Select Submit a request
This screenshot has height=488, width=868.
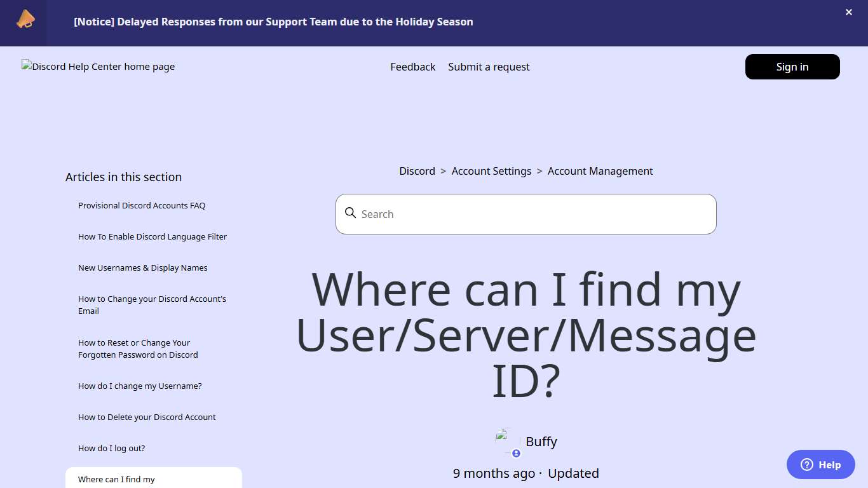(489, 67)
